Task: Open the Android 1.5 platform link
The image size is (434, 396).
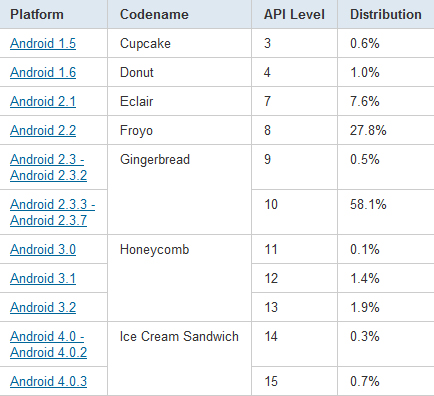Action: pos(43,43)
